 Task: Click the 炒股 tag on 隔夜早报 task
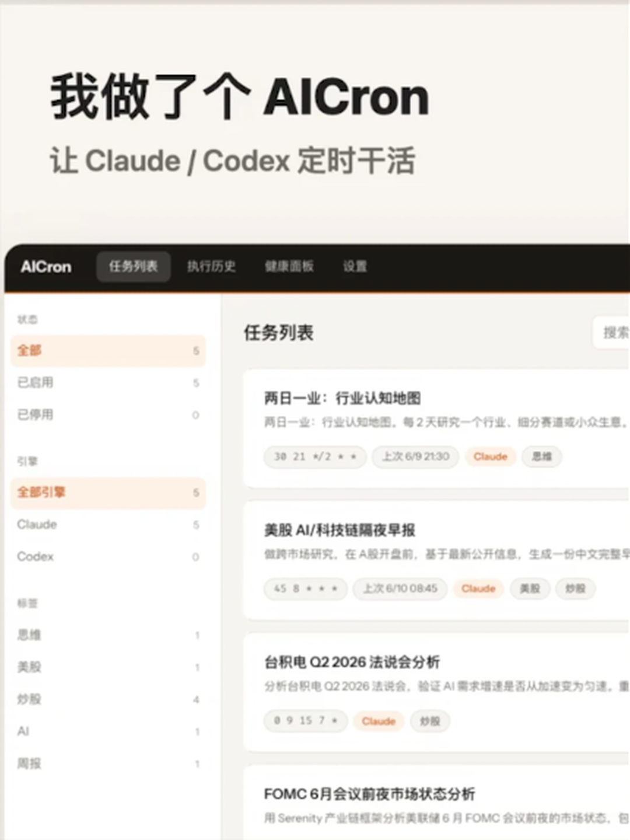point(575,588)
